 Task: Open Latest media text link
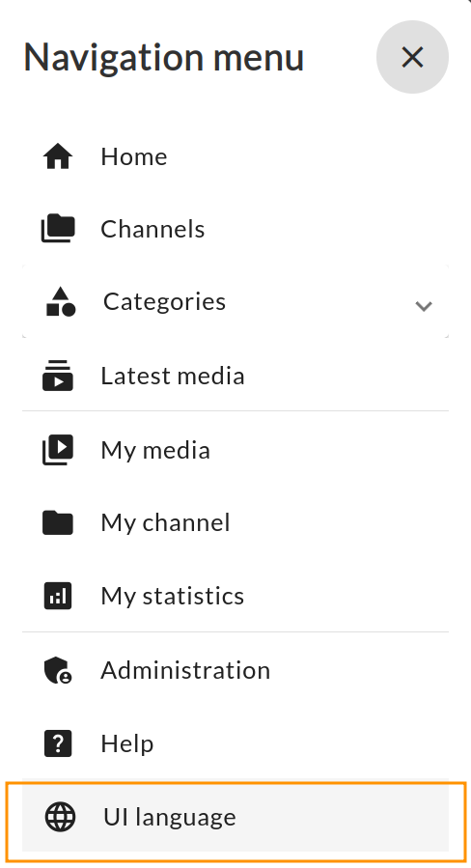pyautogui.click(x=173, y=376)
